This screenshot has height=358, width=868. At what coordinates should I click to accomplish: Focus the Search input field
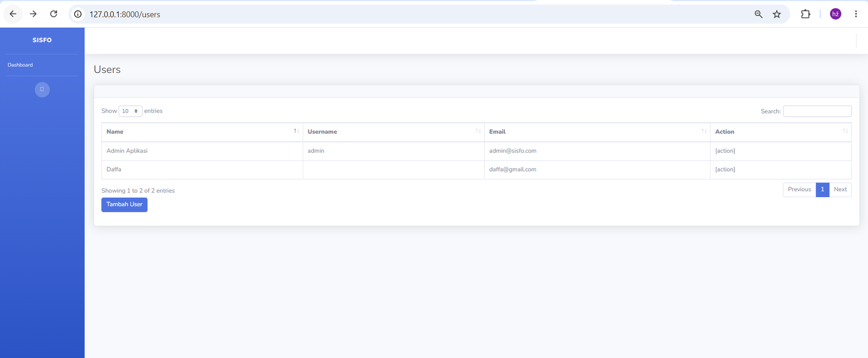(x=817, y=111)
